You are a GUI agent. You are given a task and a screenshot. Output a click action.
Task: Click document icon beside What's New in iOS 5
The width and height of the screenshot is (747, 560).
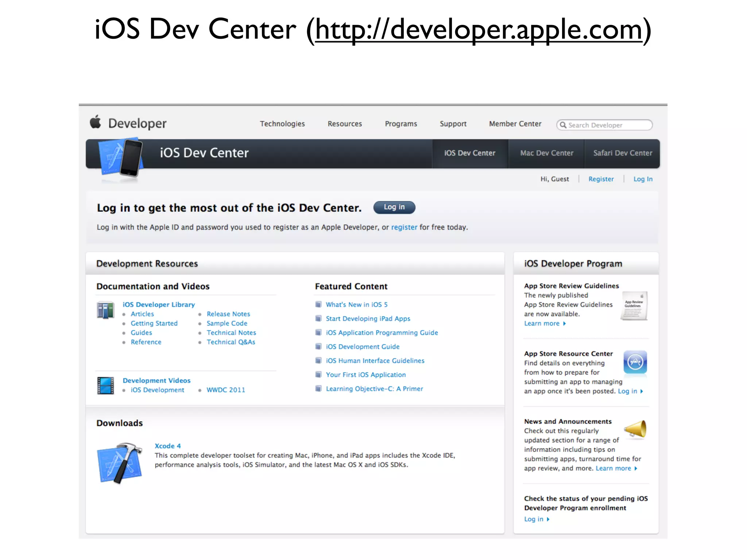(318, 304)
